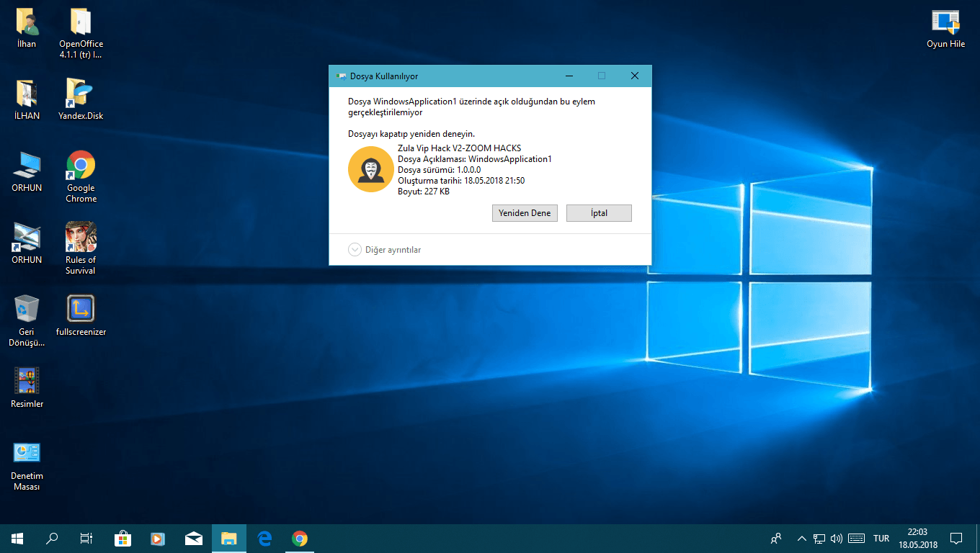Viewport: 980px width, 553px height.
Task: Open taskbar search magnifier
Action: click(x=52, y=539)
